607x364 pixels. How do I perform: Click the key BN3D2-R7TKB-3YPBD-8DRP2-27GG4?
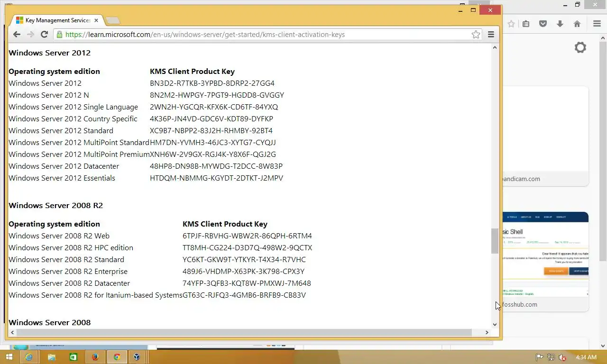coord(212,83)
